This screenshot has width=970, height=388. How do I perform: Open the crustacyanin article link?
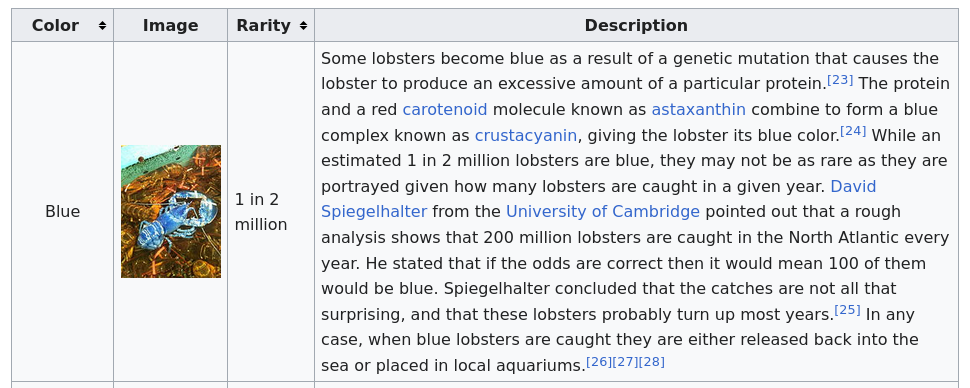[x=526, y=136]
